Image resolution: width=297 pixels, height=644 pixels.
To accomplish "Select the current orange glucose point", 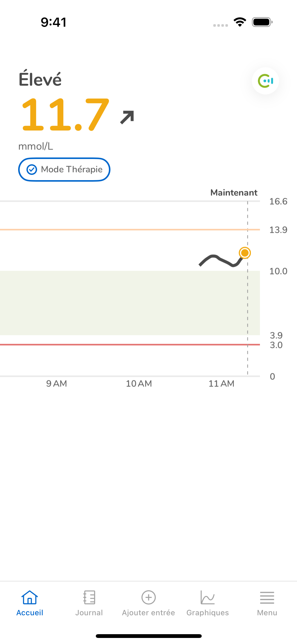I will click(245, 253).
